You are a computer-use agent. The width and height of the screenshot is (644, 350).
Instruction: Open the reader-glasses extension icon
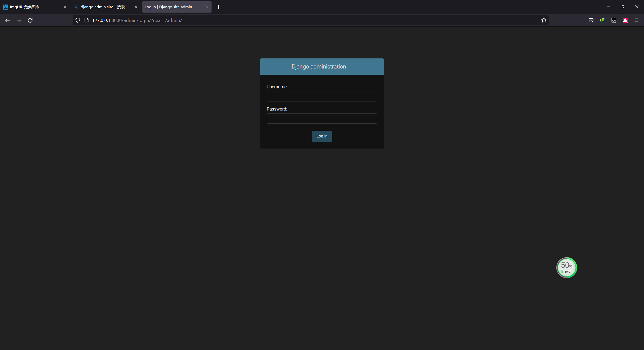click(x=614, y=20)
